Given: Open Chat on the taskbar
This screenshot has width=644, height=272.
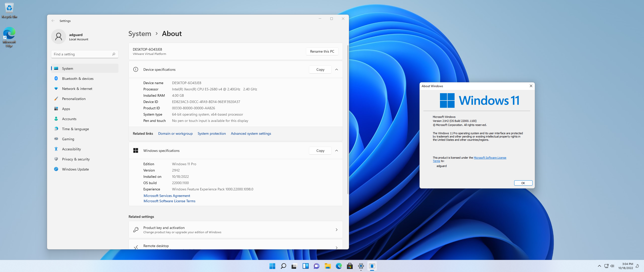Looking at the screenshot, I should [x=316, y=266].
